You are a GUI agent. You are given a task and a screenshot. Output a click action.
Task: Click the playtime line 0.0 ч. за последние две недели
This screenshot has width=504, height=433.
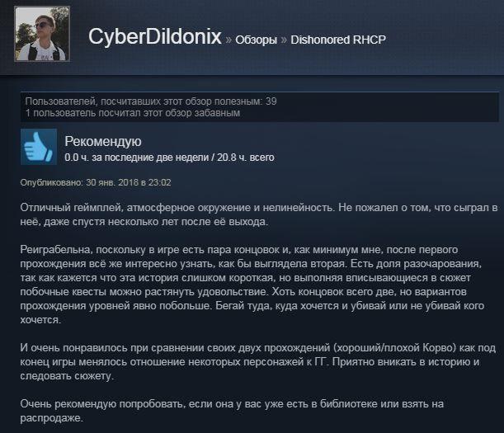[x=137, y=158]
